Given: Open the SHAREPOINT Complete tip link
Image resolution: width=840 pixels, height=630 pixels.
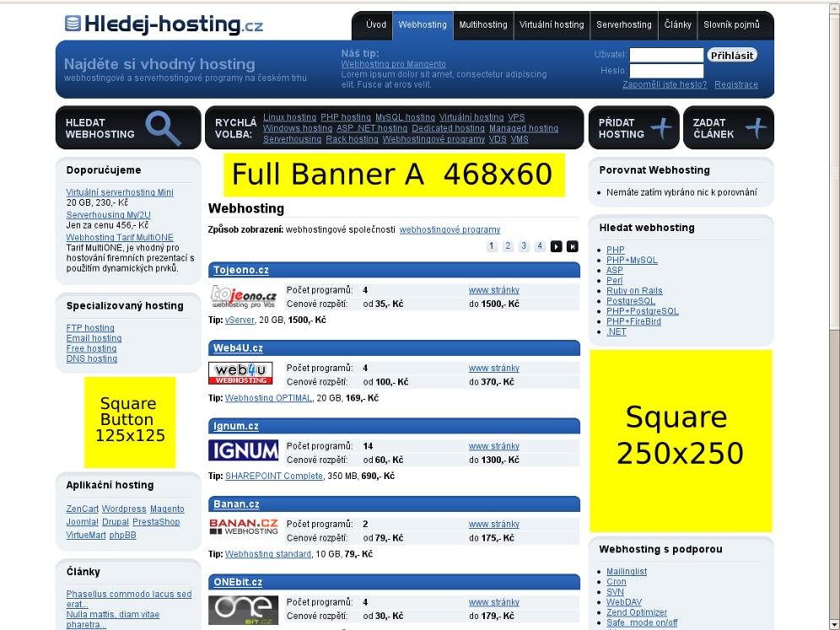Looking at the screenshot, I should click(274, 477).
